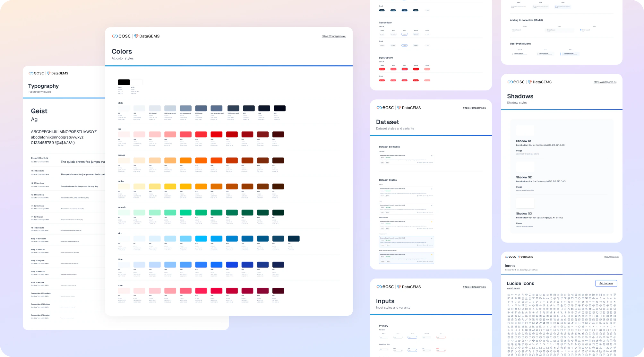Click the eosc logo in the Icons card
The image size is (644, 357).
[x=511, y=257]
